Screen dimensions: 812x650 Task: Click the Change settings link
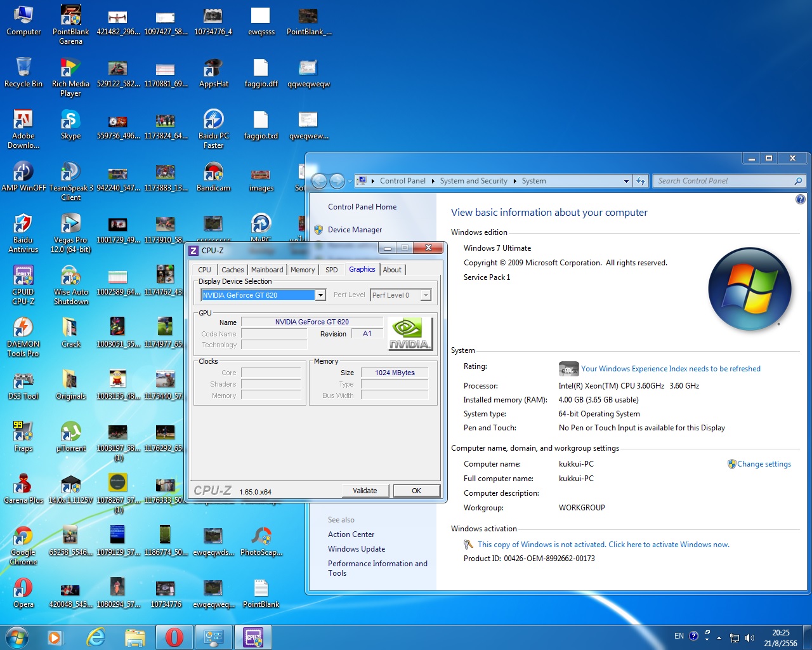click(764, 464)
